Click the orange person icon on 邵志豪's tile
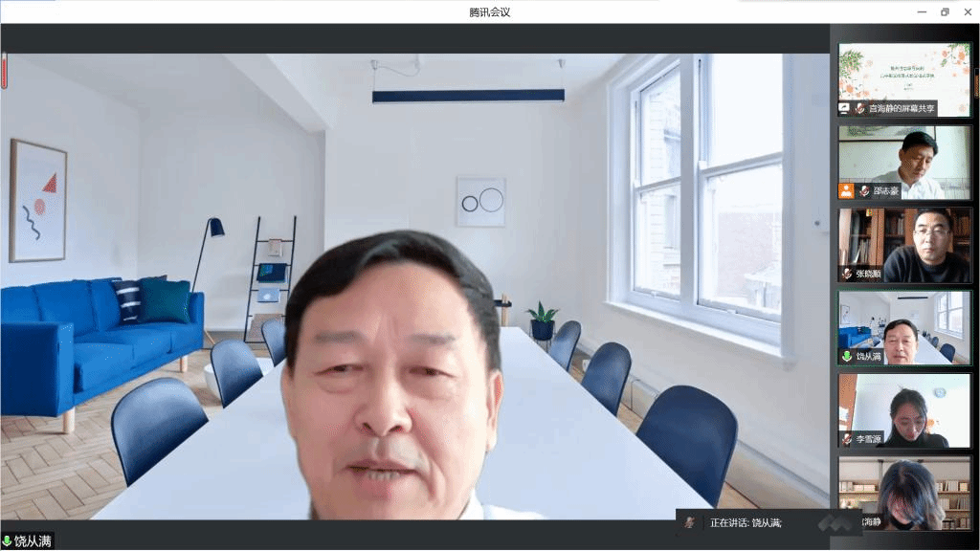This screenshot has height=551, width=980. coord(846,190)
